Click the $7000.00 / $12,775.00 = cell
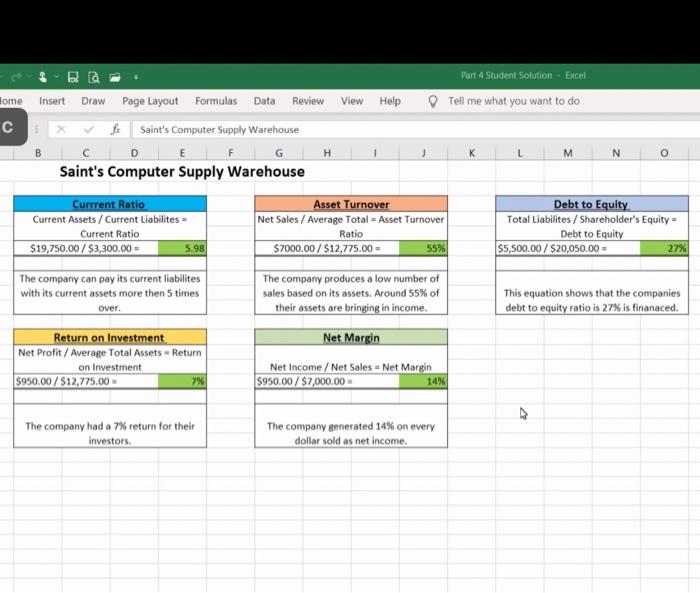This screenshot has width=700, height=593. click(327, 248)
